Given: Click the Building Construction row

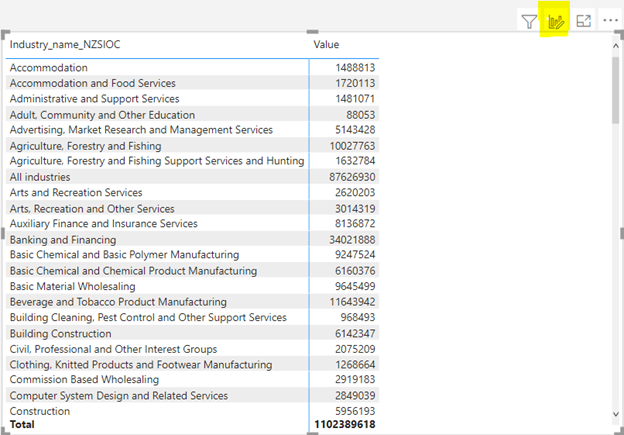Looking at the screenshot, I should tap(192, 334).
